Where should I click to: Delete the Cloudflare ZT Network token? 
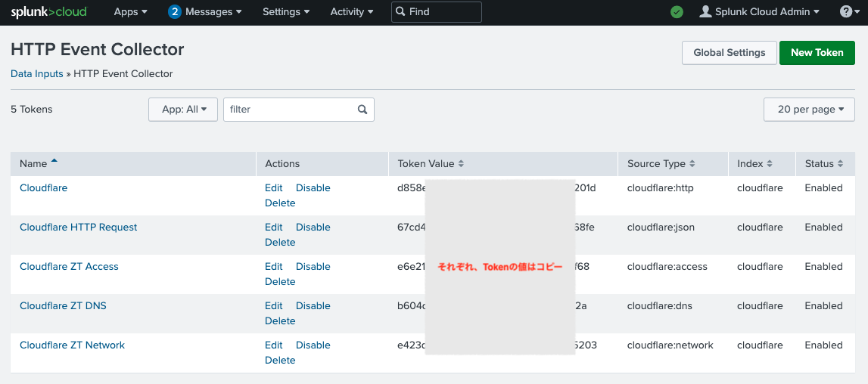tap(280, 361)
